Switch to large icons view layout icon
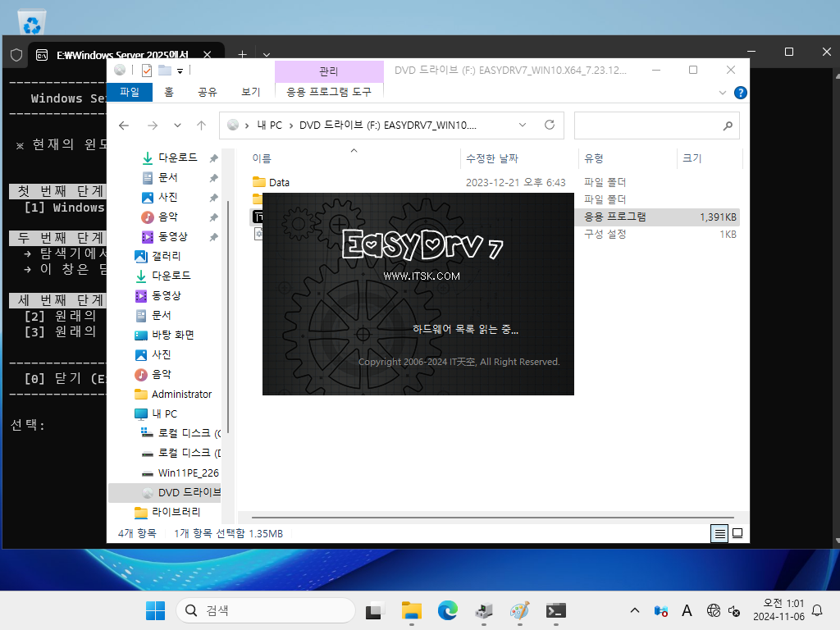840x630 pixels. (737, 533)
